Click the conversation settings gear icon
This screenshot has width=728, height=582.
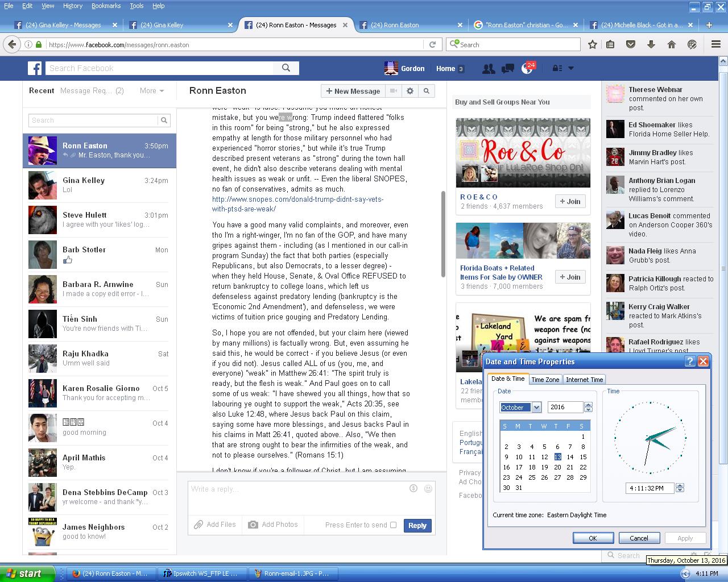[410, 91]
